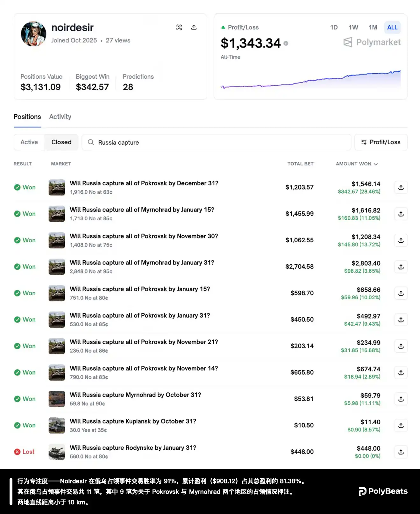Image resolution: width=420 pixels, height=514 pixels.
Task: Open Myrnohrad by January 31 market link
Action: point(142,262)
